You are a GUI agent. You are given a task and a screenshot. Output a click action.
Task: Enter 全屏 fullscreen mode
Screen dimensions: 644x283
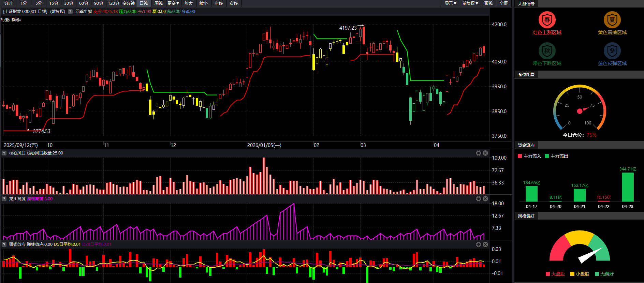coord(504,3)
